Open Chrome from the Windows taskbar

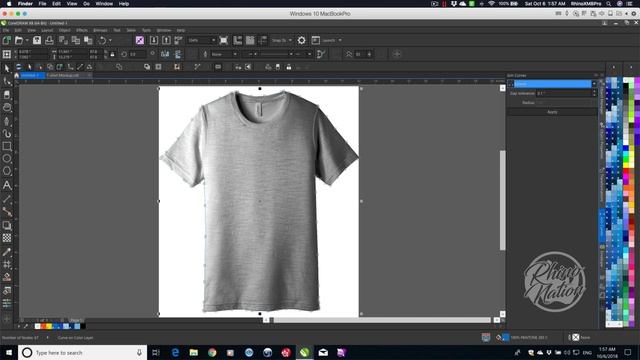(x=212, y=352)
